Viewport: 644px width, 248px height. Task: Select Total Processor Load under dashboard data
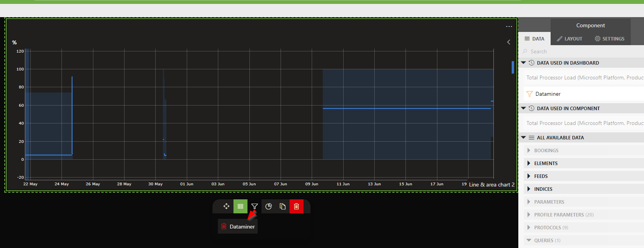[x=584, y=77]
